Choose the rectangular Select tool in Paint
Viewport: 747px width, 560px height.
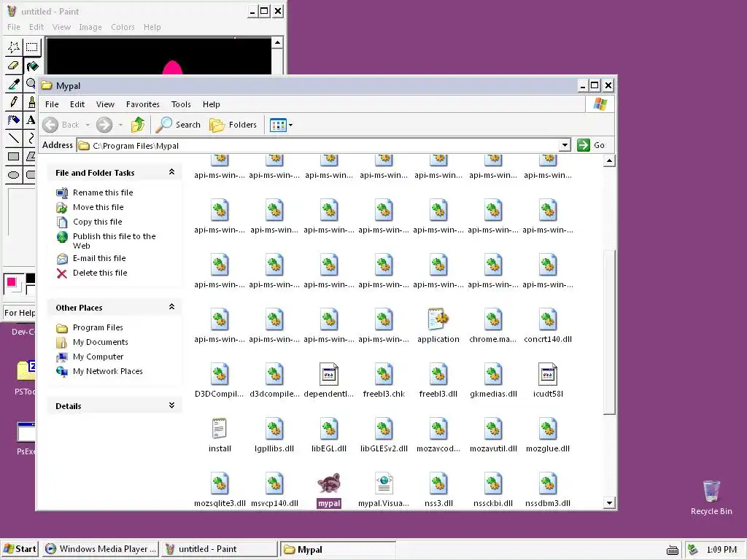(x=32, y=47)
